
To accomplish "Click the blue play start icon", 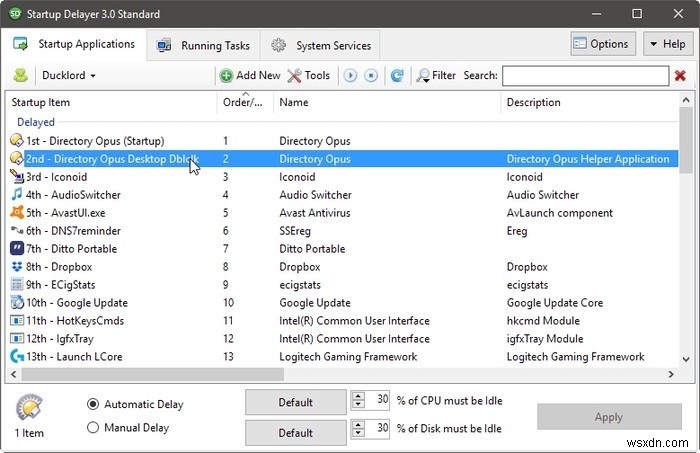I will [x=350, y=75].
